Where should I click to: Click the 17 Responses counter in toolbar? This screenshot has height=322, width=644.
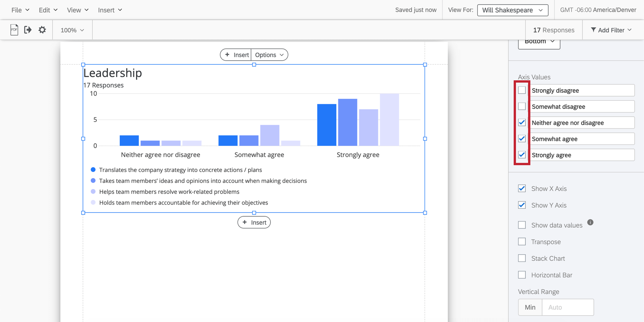(553, 30)
